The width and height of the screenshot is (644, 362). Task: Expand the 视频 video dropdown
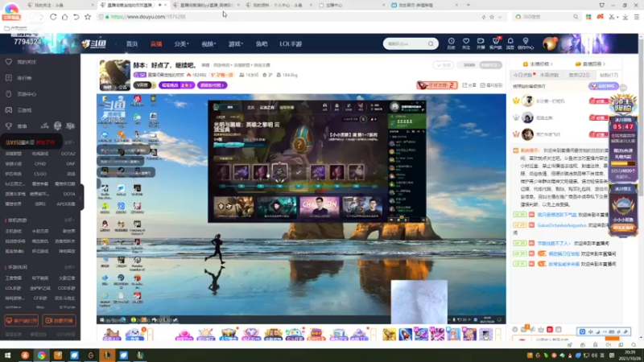click(208, 44)
